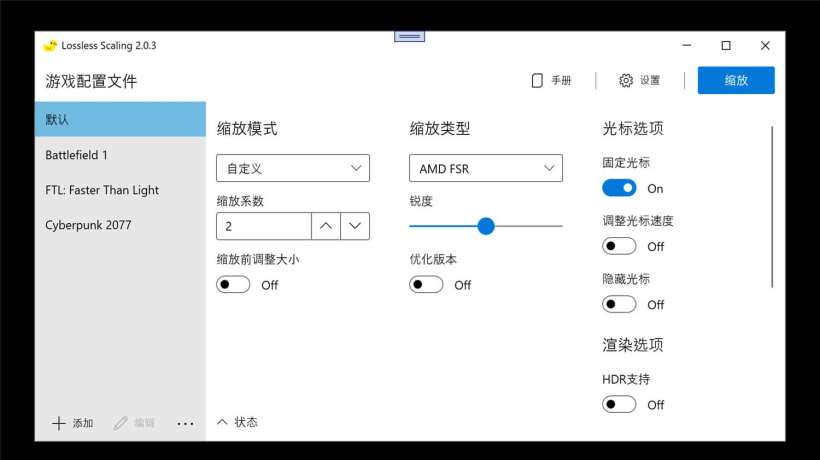Select the Battlefield 1 profile
The height and width of the screenshot is (460, 820).
(x=76, y=155)
